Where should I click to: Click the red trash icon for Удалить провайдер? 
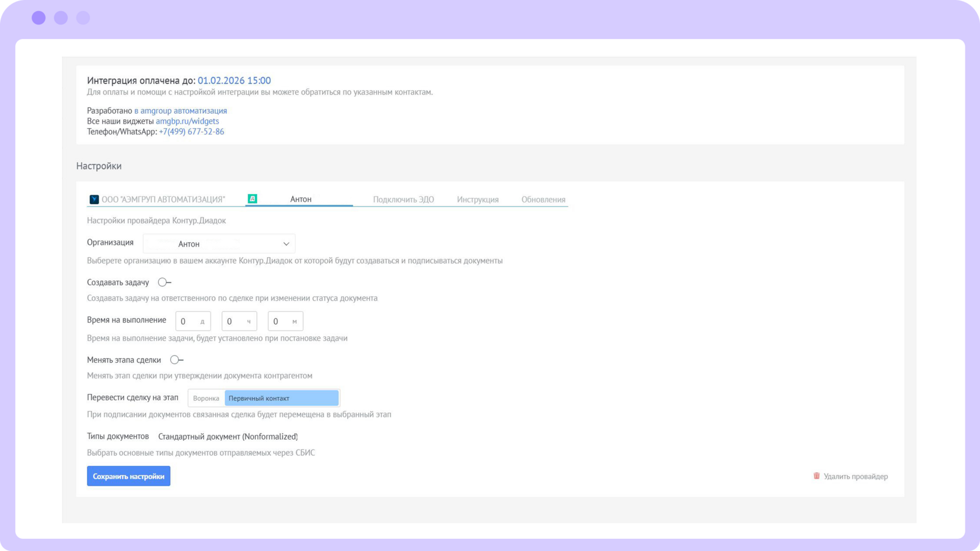[817, 476]
